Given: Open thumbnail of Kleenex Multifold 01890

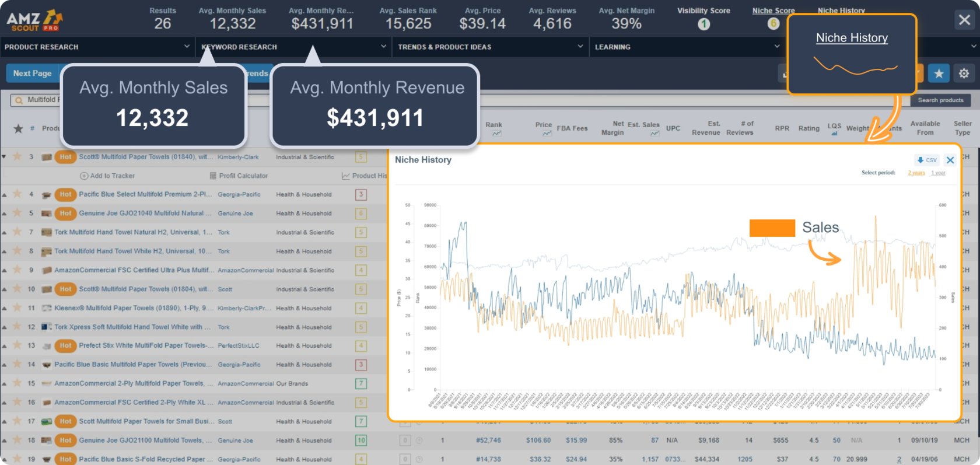Looking at the screenshot, I should [47, 308].
